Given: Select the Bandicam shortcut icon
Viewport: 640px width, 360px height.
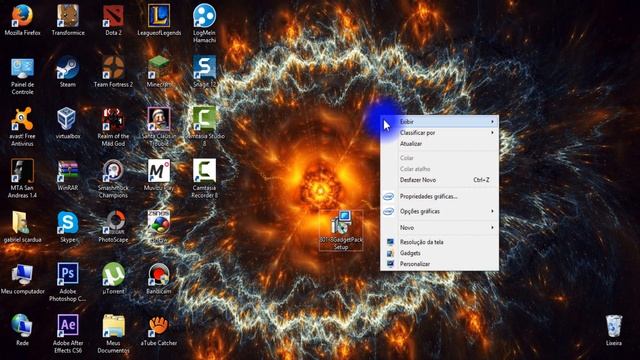Looking at the screenshot, I should pos(159,274).
